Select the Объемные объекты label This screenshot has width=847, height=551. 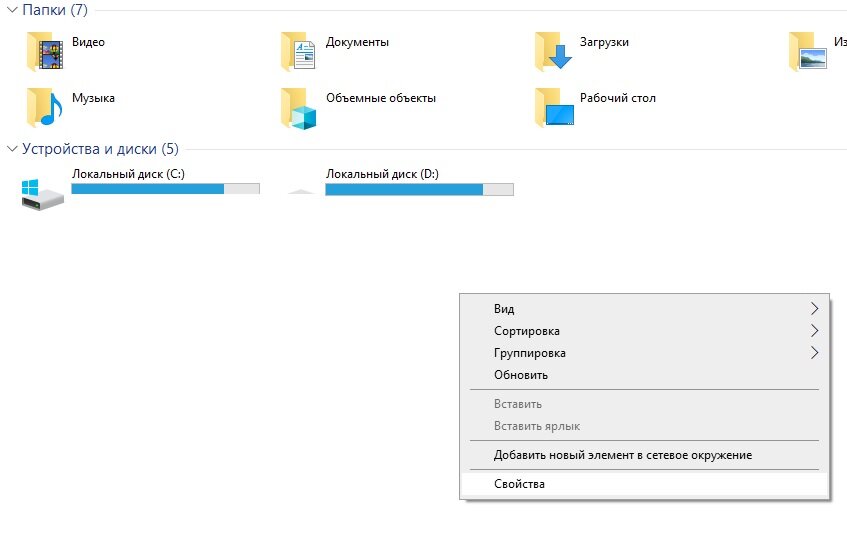pos(381,98)
